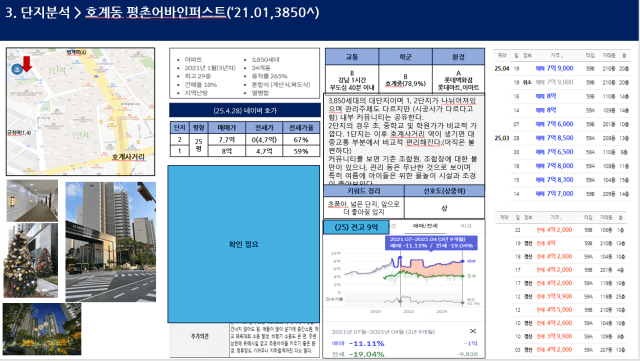640x361 pixels.
Task: Open the 전세 4억 5,000 listing
Action: pos(562,310)
